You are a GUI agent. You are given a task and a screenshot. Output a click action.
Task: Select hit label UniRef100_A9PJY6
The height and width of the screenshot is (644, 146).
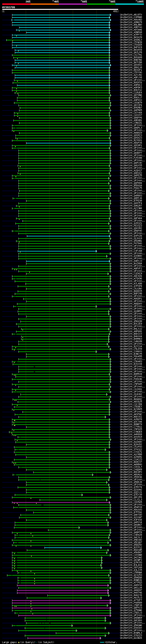pyautogui.click(x=131, y=77)
